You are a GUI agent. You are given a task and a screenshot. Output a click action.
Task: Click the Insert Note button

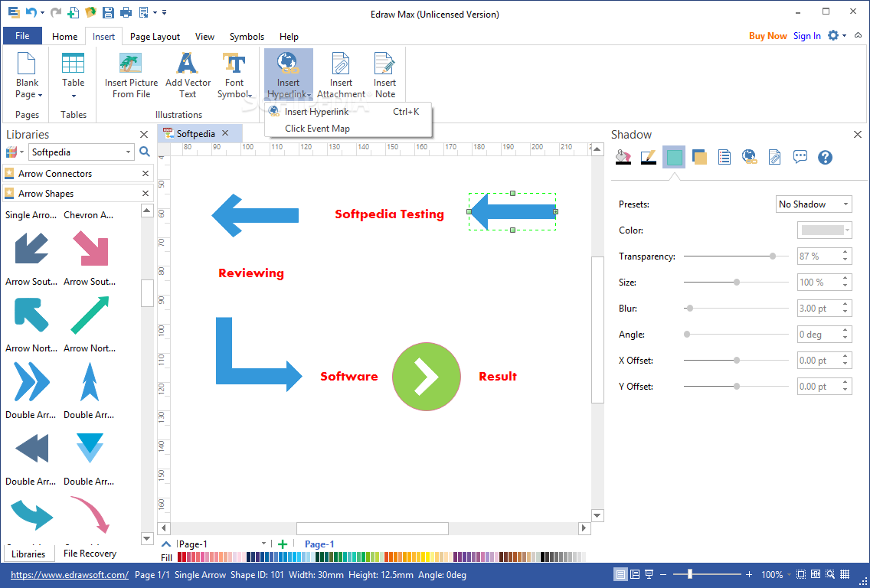[384, 76]
